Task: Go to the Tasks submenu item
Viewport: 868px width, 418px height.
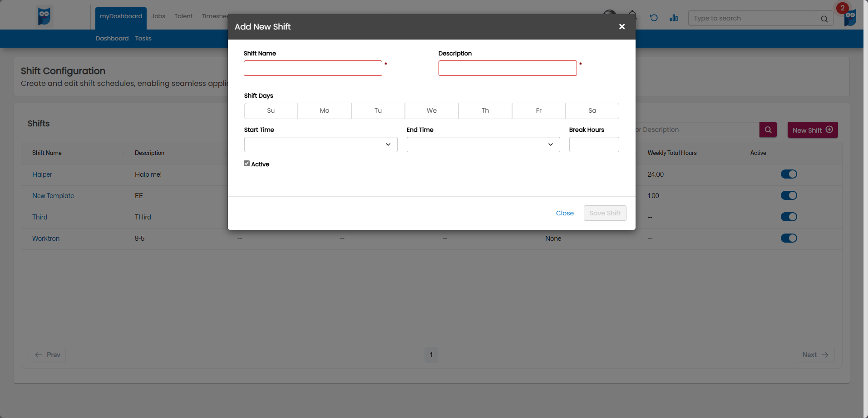Action: [x=143, y=39]
